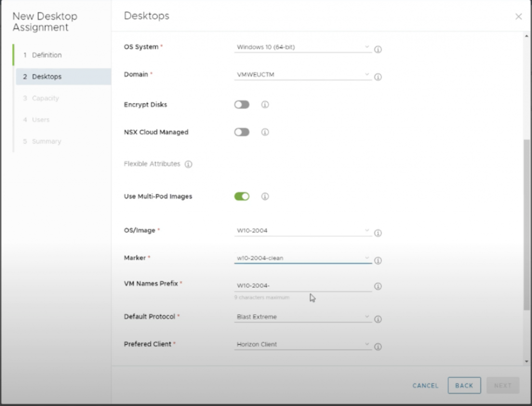Image resolution: width=532 pixels, height=406 pixels.
Task: Open the OS System dropdown
Action: [302, 47]
